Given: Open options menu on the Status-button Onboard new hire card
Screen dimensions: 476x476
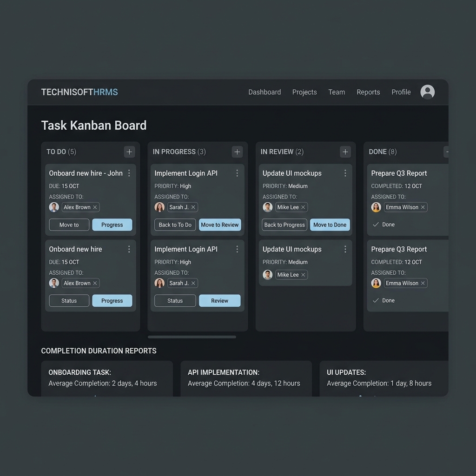Looking at the screenshot, I should [x=129, y=249].
